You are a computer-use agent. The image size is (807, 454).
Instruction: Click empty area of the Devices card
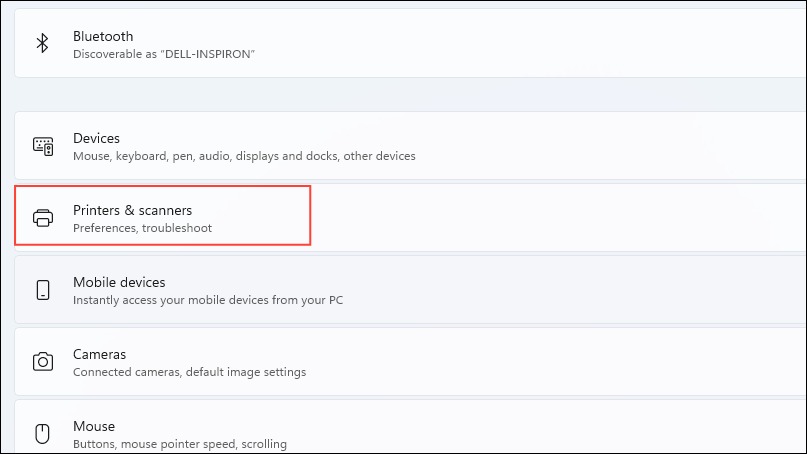click(x=592, y=146)
